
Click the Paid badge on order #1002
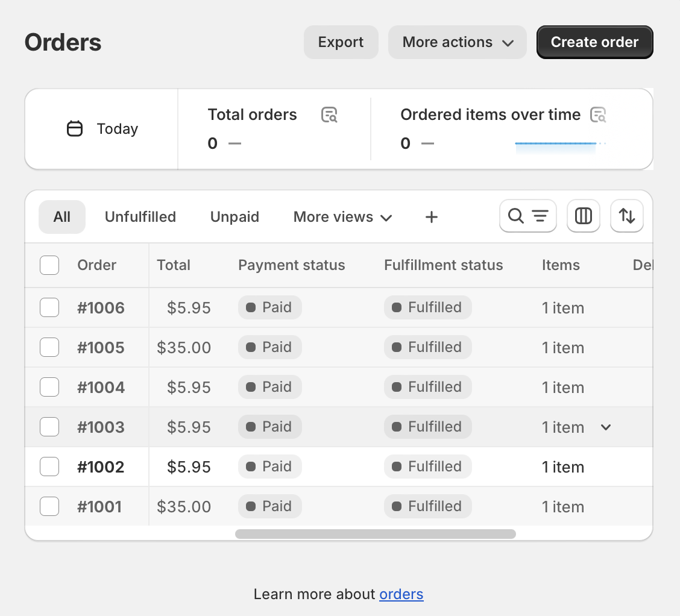[269, 467]
